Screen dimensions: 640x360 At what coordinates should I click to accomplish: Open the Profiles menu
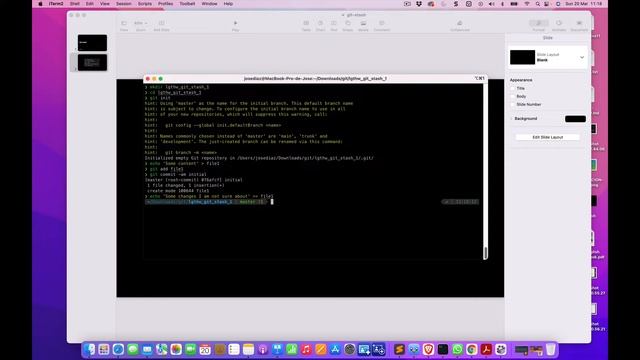pyautogui.click(x=165, y=4)
